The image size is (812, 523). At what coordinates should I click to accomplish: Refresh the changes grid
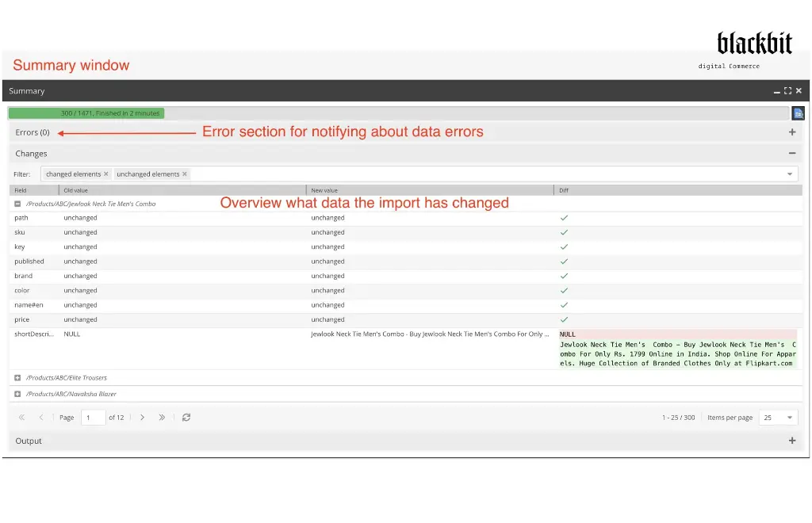186,418
